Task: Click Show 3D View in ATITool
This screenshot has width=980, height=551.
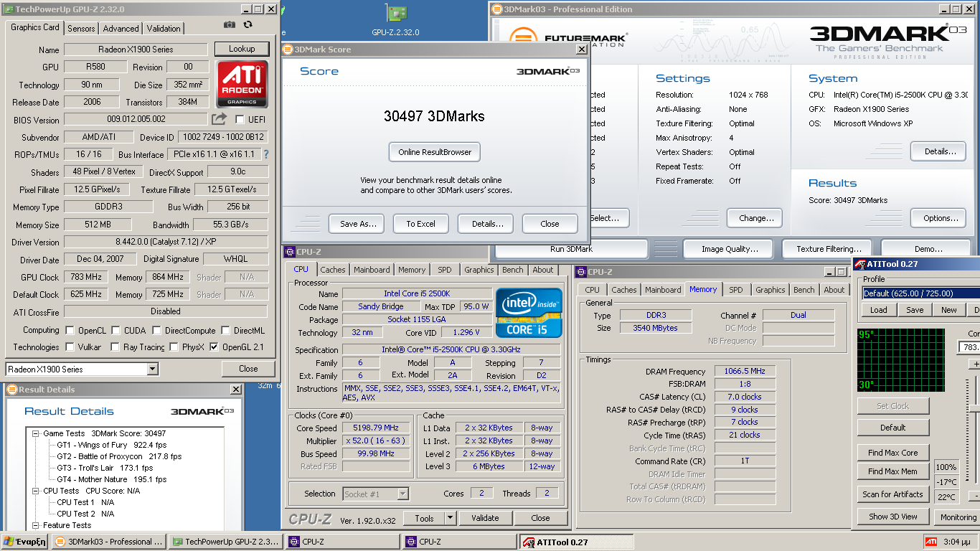Action: [893, 517]
